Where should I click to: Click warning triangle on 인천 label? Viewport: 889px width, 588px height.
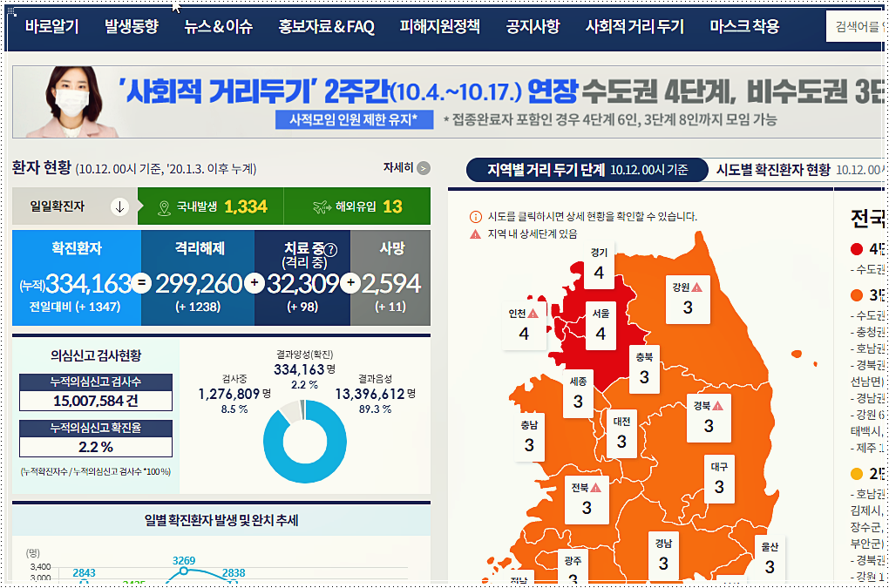tap(533, 314)
